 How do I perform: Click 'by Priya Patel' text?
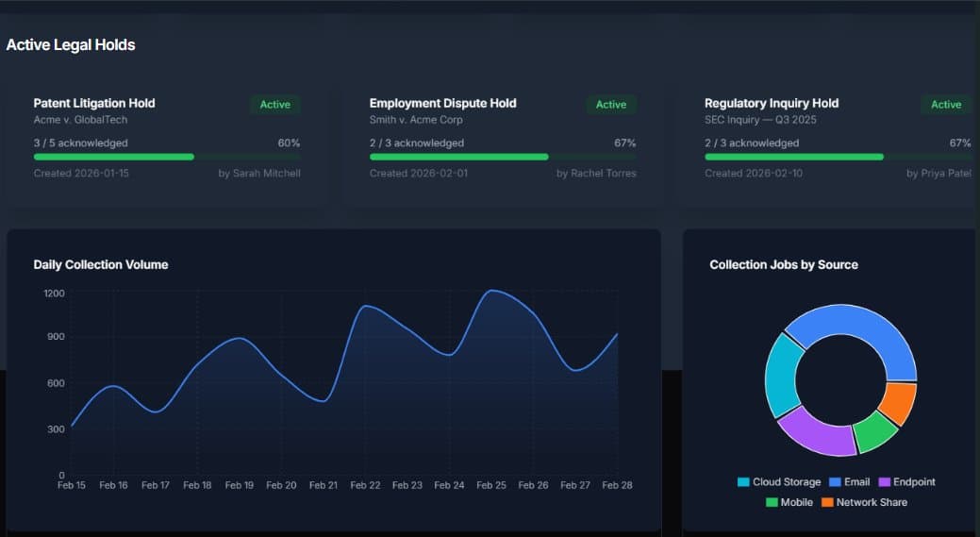coord(938,173)
